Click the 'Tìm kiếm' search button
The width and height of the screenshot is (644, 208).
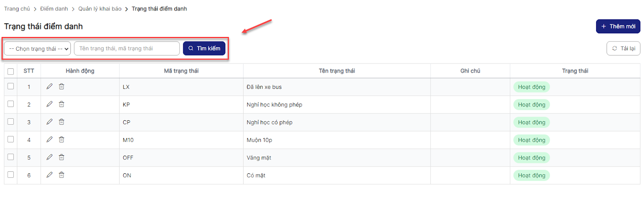click(x=204, y=48)
